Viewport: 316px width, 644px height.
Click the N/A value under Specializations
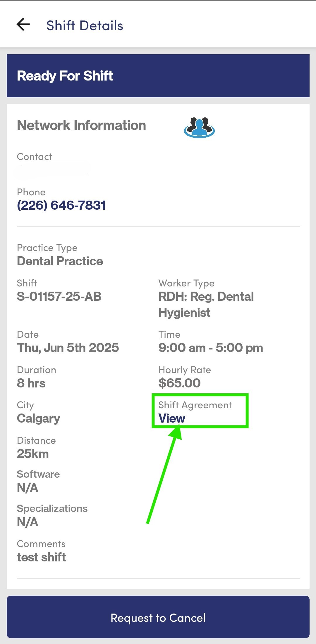click(x=28, y=522)
